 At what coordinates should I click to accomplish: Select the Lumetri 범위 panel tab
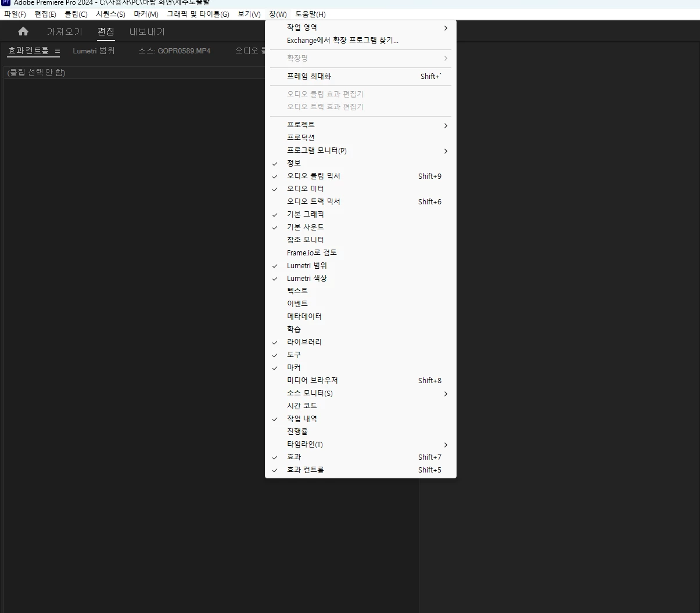(94, 51)
